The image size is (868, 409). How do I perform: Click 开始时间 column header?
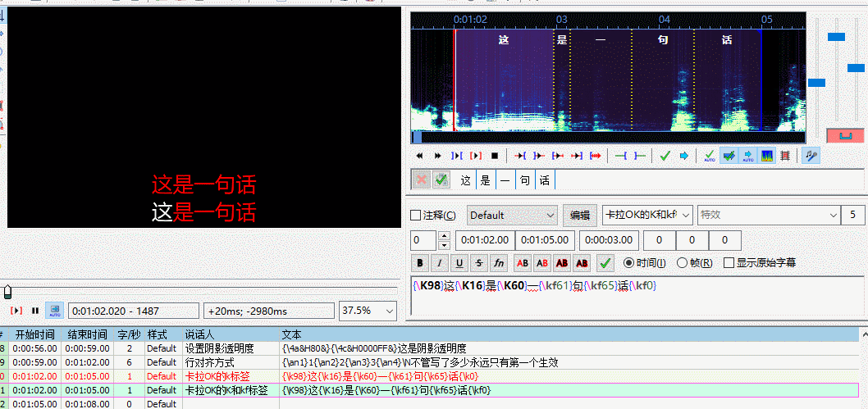click(34, 335)
